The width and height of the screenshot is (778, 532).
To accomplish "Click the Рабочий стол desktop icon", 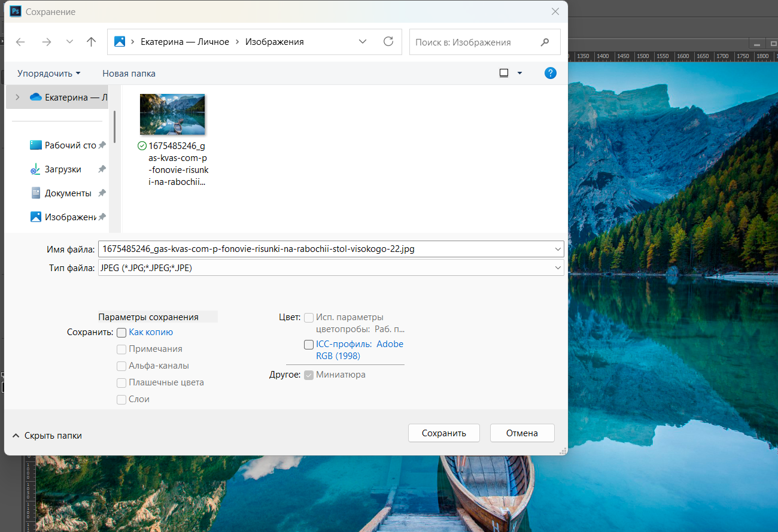I will [35, 145].
